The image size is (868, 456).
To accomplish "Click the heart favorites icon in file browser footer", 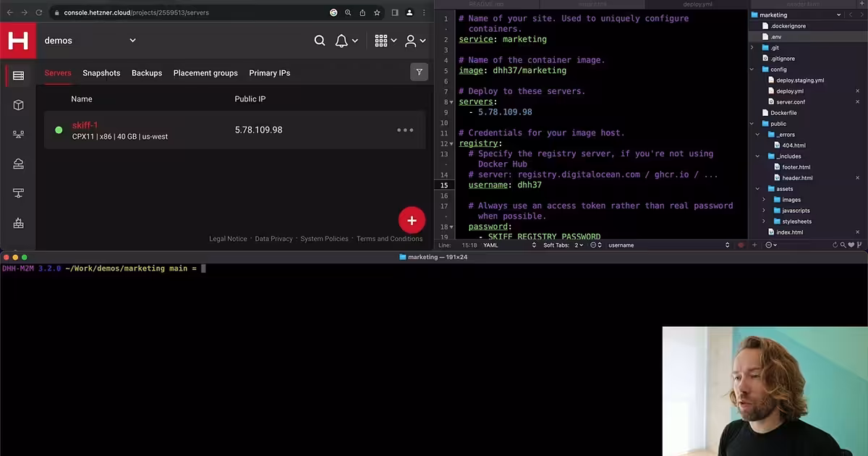I will point(852,245).
